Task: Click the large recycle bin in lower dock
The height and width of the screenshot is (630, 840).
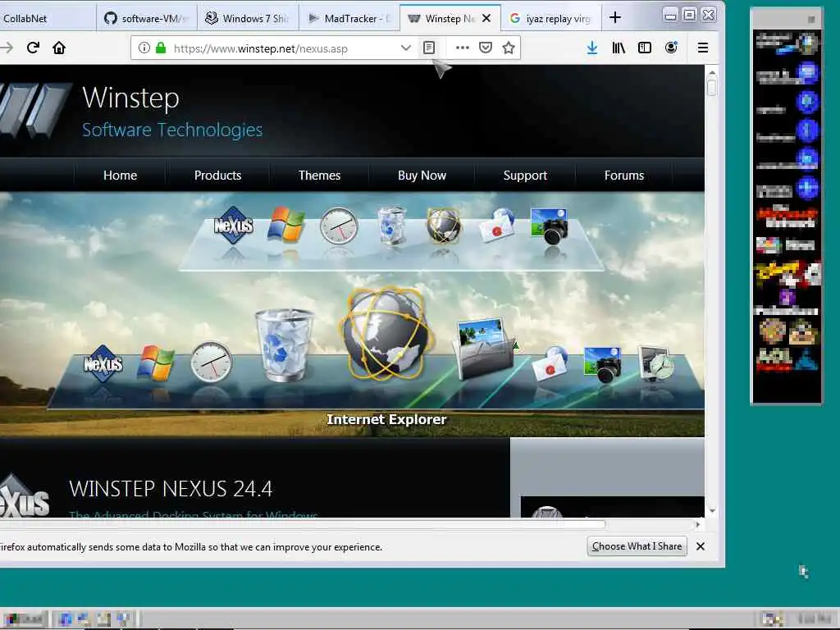Action: 285,345
